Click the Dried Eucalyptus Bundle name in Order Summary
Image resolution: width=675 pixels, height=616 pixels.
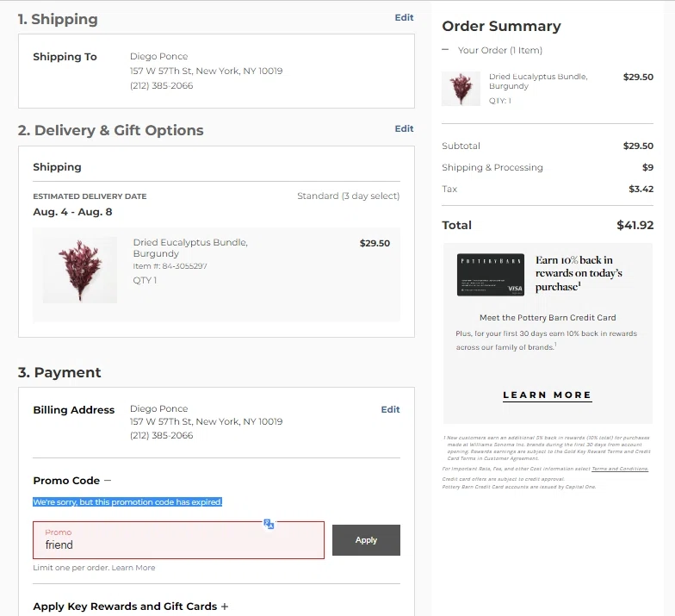538,81
